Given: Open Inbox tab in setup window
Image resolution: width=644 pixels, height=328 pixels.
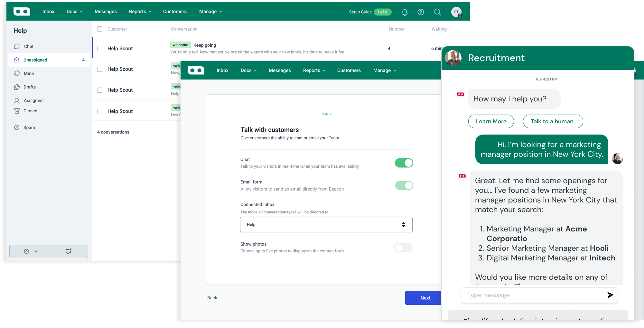Looking at the screenshot, I should pyautogui.click(x=222, y=70).
